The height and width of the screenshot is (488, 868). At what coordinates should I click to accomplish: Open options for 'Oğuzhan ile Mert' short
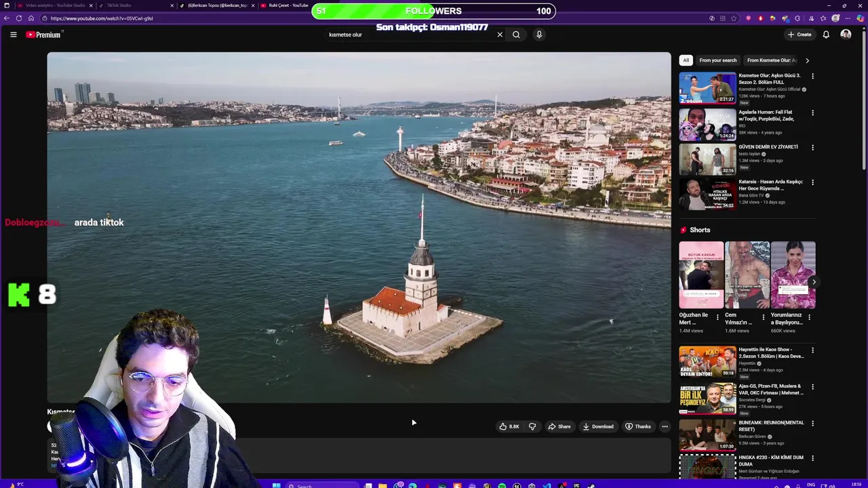(x=717, y=317)
